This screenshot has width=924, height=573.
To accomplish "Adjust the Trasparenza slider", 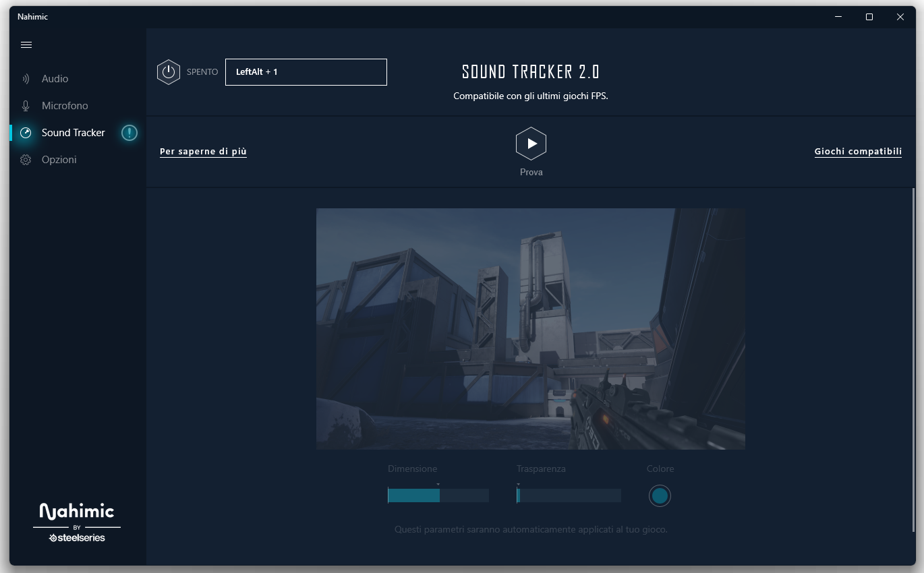I will pos(569,495).
